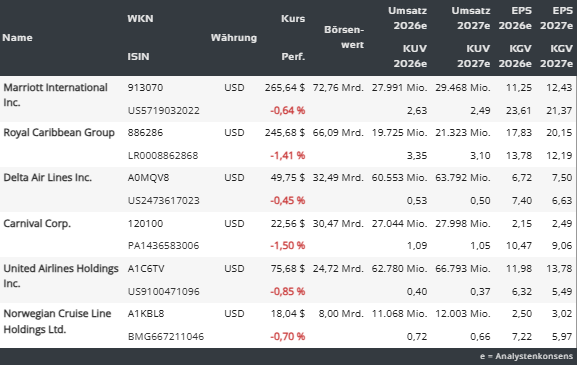Click the Carnival Corp. company name

click(37, 223)
